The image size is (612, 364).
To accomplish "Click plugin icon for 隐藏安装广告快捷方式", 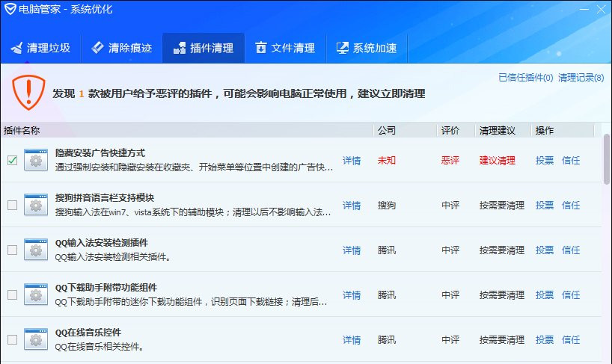I will (35, 160).
